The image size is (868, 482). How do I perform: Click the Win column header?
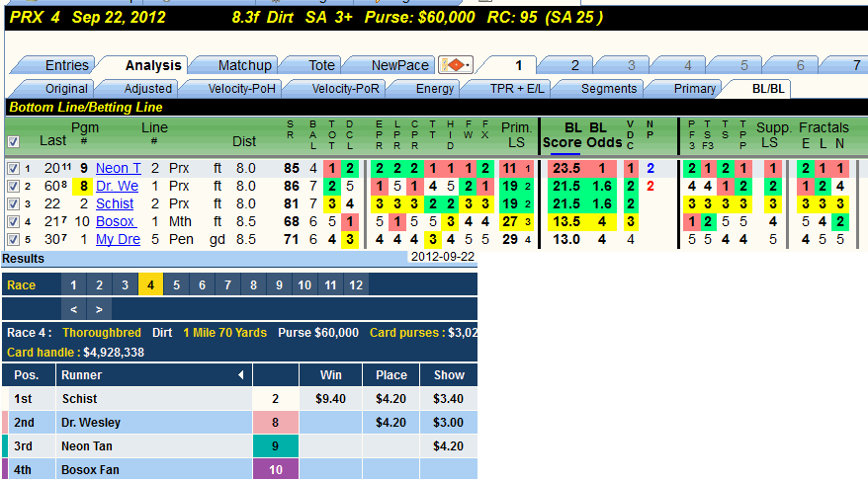click(x=330, y=374)
